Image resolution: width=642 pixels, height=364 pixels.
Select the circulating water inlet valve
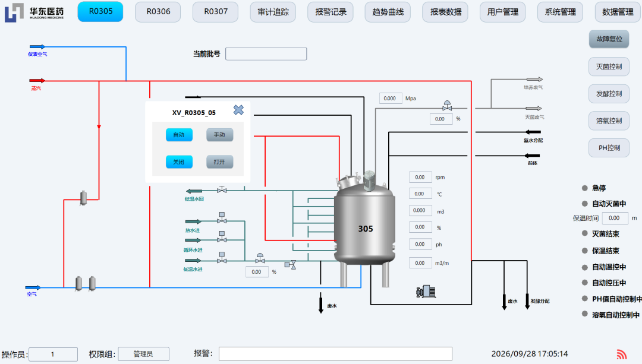pos(222,237)
